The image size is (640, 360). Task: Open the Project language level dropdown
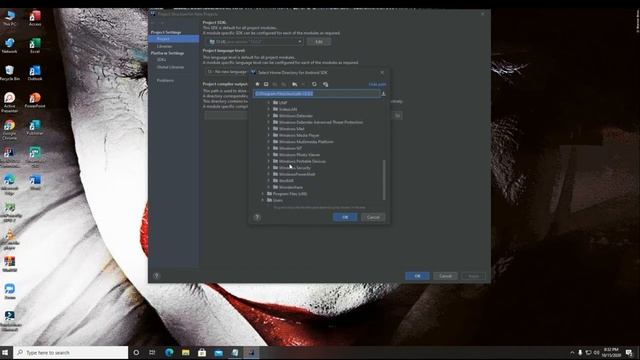click(x=227, y=72)
